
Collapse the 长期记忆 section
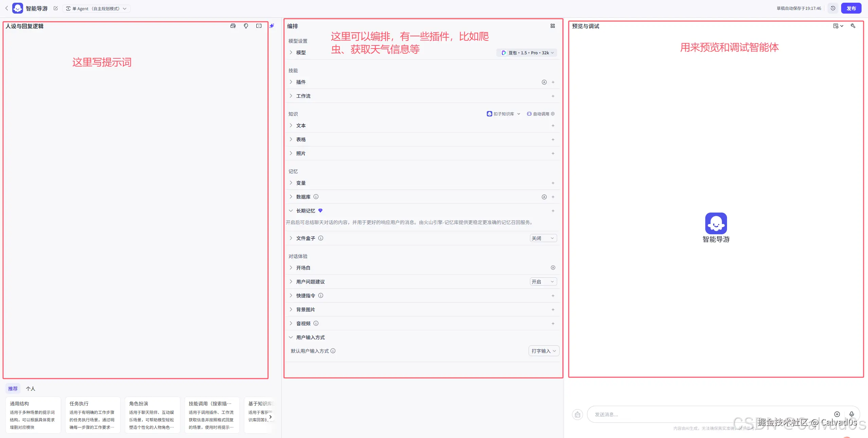291,211
